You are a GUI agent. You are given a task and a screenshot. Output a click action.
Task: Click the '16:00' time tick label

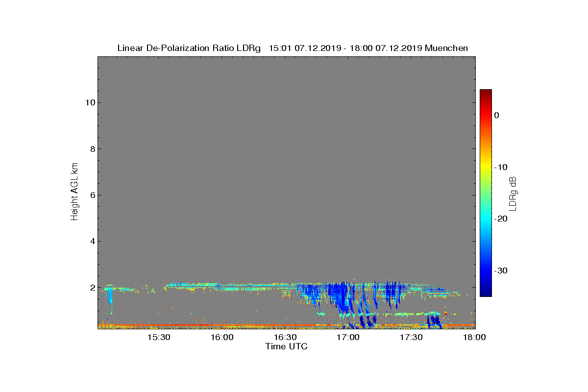click(x=222, y=337)
